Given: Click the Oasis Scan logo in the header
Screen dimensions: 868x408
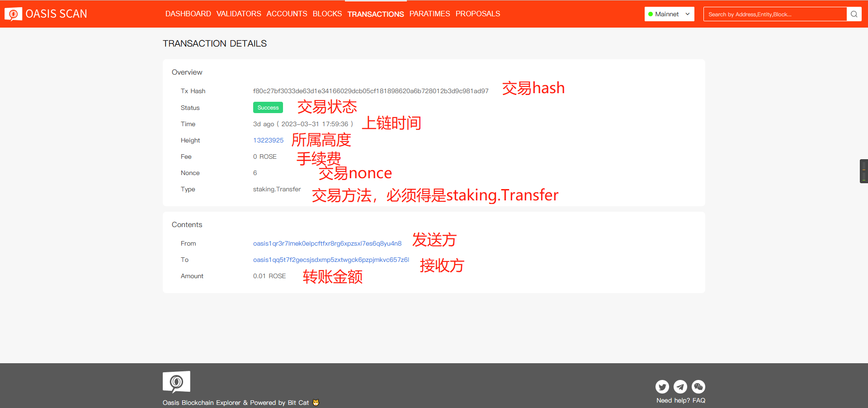Looking at the screenshot, I should click(45, 14).
